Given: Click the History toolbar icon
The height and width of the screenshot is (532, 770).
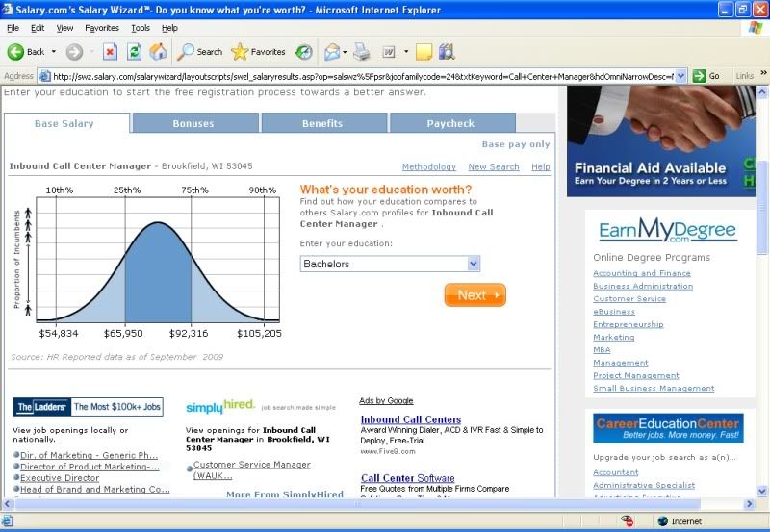Looking at the screenshot, I should click(x=303, y=52).
